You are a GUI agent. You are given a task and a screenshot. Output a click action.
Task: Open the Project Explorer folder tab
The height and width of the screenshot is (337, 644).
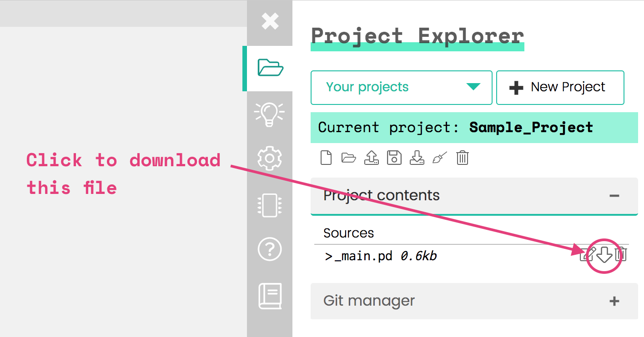pyautogui.click(x=270, y=68)
